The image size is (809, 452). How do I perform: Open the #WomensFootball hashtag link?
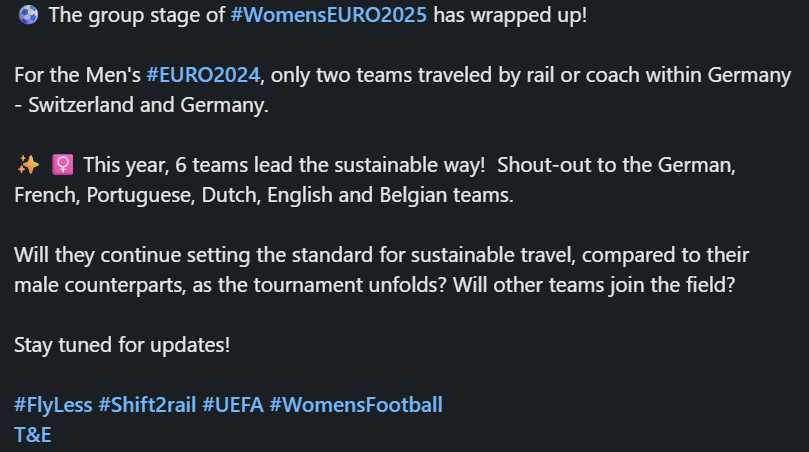click(x=355, y=405)
